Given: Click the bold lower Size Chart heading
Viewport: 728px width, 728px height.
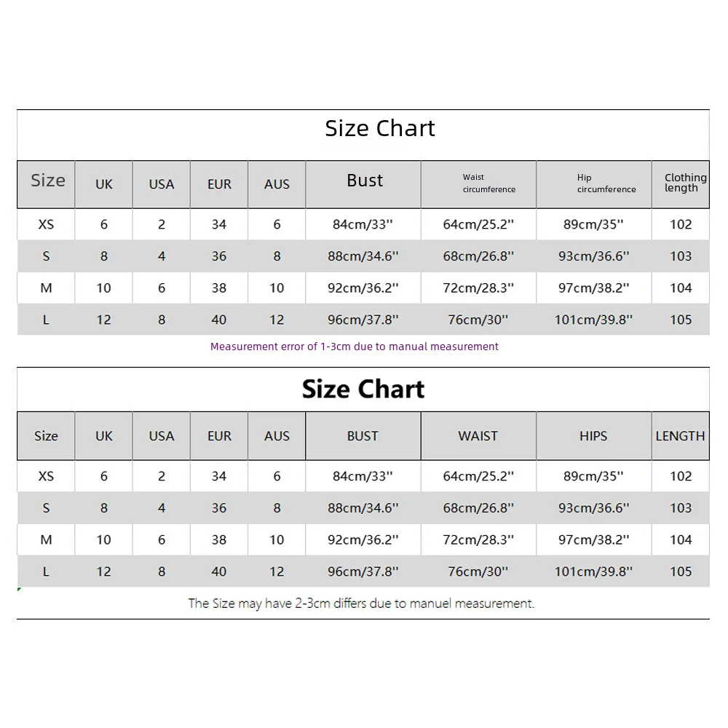Looking at the screenshot, I should click(363, 389).
